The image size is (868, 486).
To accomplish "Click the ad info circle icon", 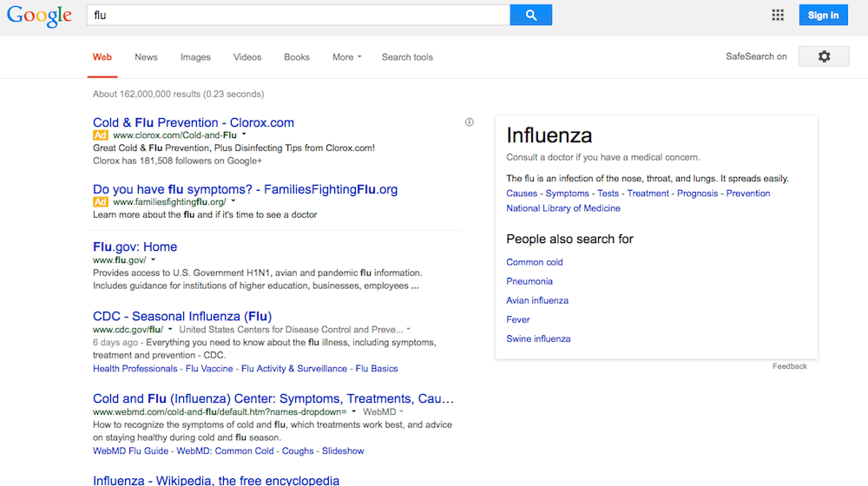I will click(x=470, y=122).
